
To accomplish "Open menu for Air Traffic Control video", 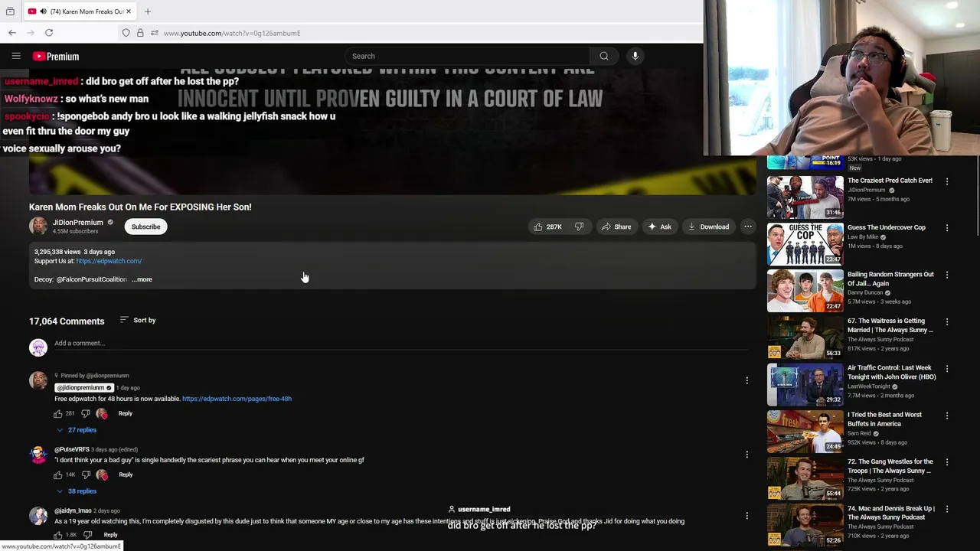I will pos(947,369).
